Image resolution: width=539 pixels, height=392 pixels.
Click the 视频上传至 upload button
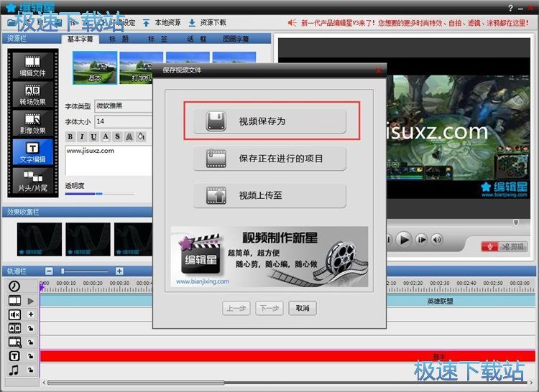269,195
